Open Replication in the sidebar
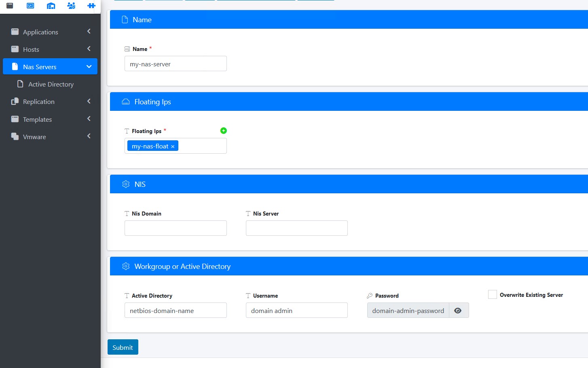588x368 pixels. [50, 101]
